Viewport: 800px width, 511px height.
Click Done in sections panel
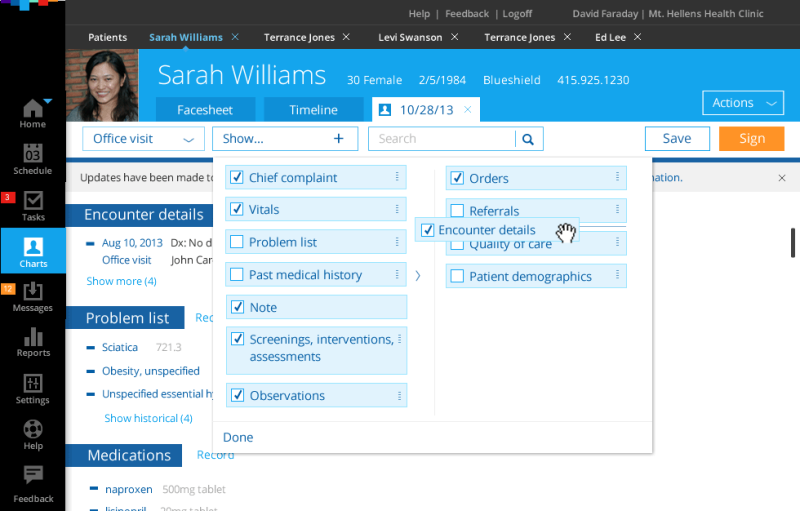click(x=238, y=438)
